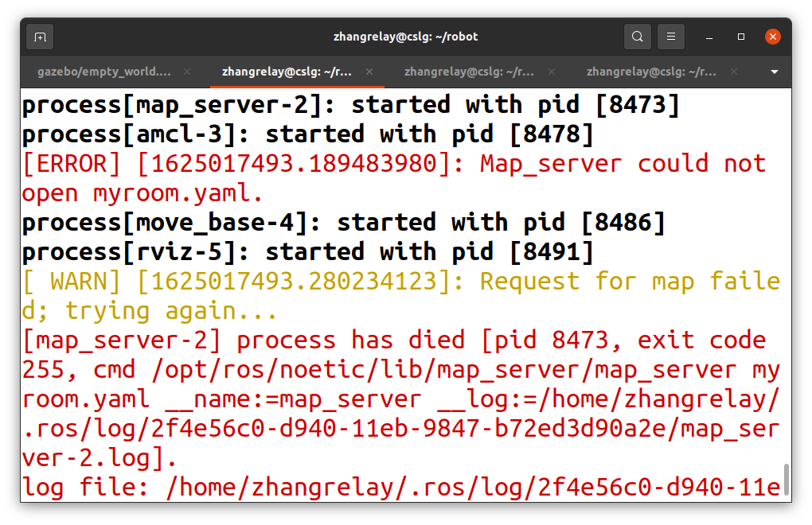The image size is (812, 525).
Task: Close the third zhangrelay tab
Action: click(552, 72)
